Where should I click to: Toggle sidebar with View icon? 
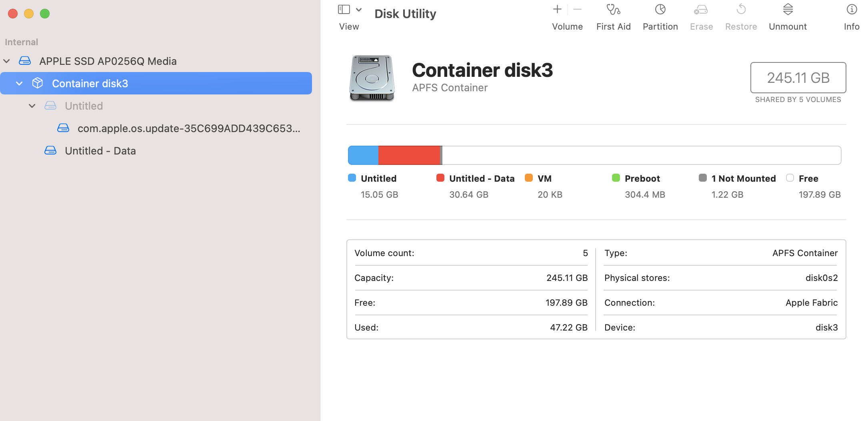pyautogui.click(x=344, y=10)
